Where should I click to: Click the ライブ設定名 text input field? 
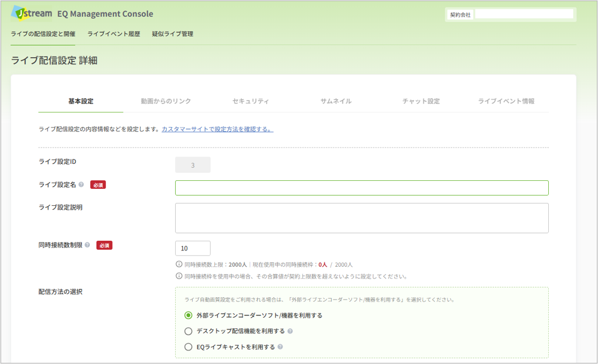[x=362, y=188]
